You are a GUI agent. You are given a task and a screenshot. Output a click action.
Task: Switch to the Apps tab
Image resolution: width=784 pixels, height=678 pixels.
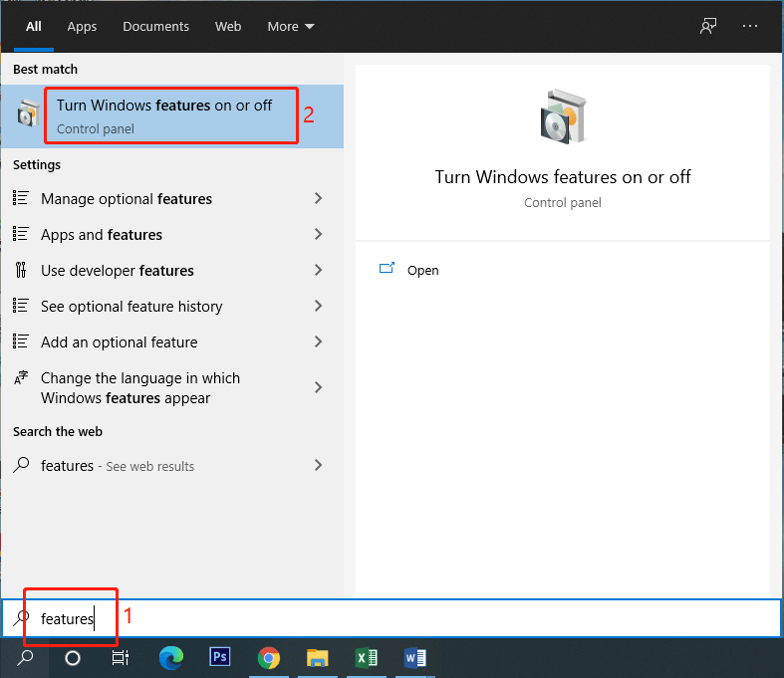tap(82, 27)
